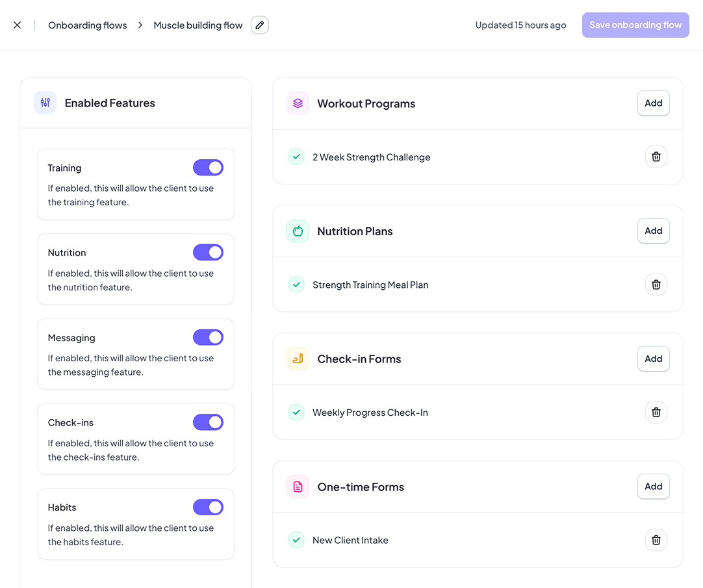Screen dimensions: 703x588
Task: Click the Enabled Features sliders icon
Action: [x=45, y=103]
